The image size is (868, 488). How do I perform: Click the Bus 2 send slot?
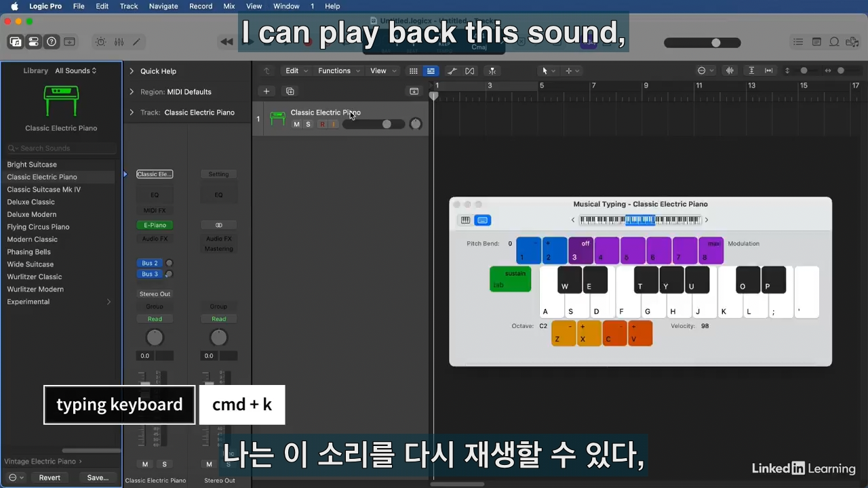click(x=150, y=263)
